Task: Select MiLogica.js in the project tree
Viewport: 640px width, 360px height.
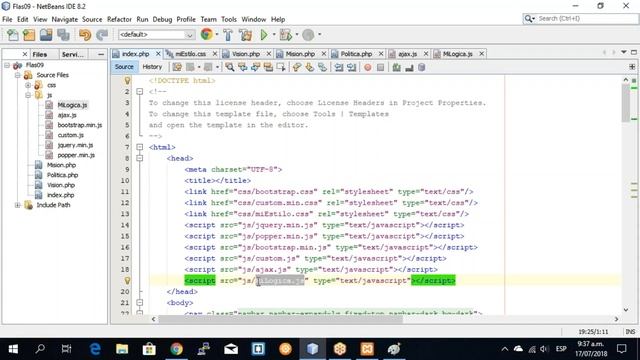Action: [x=72, y=105]
